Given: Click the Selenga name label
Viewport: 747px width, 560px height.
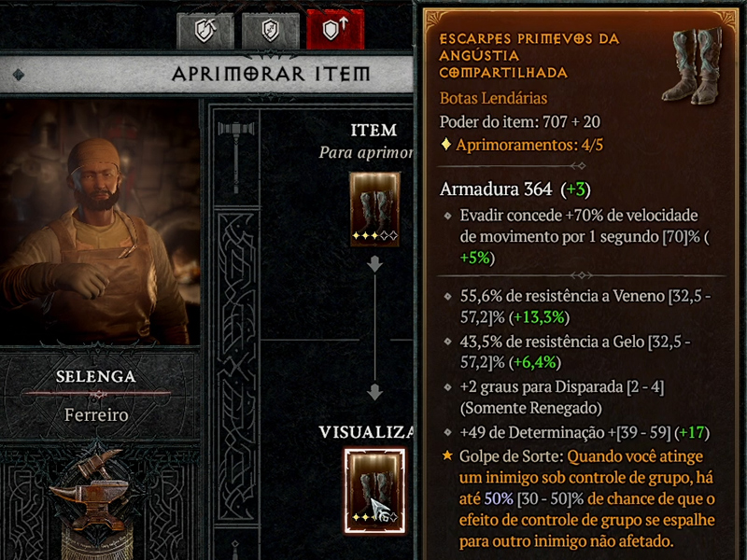Looking at the screenshot, I should (x=96, y=377).
